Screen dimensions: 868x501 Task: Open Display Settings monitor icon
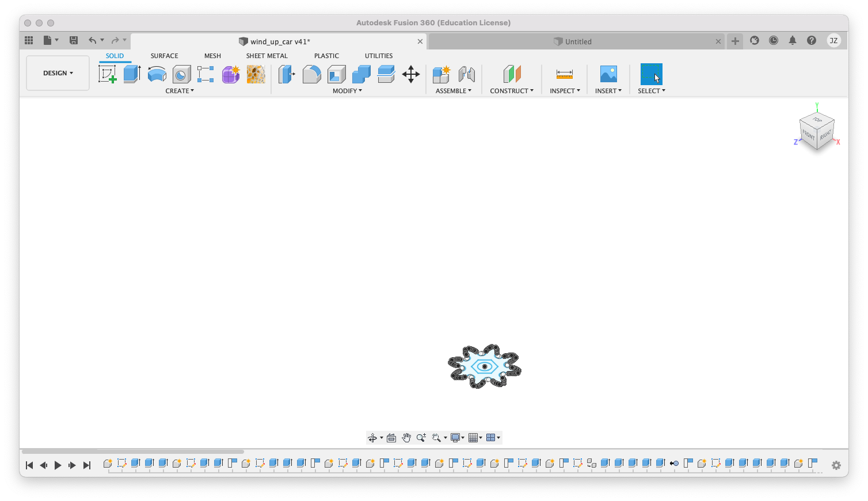pos(455,438)
